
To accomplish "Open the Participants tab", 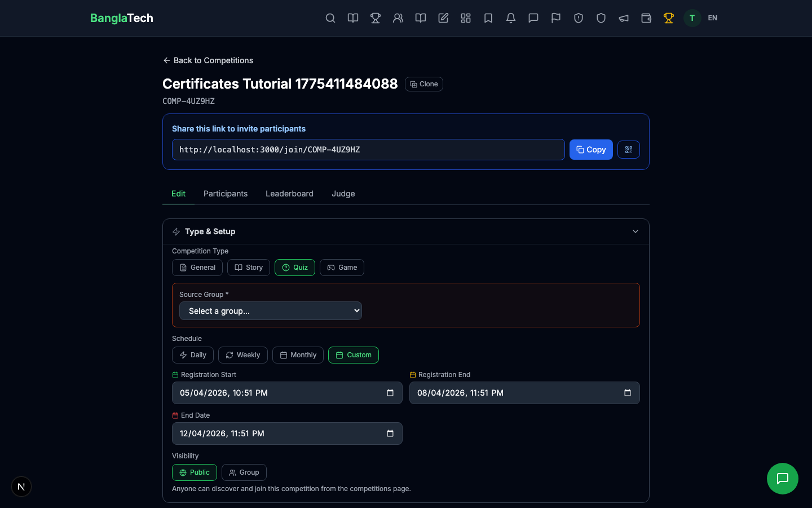I will (x=226, y=194).
